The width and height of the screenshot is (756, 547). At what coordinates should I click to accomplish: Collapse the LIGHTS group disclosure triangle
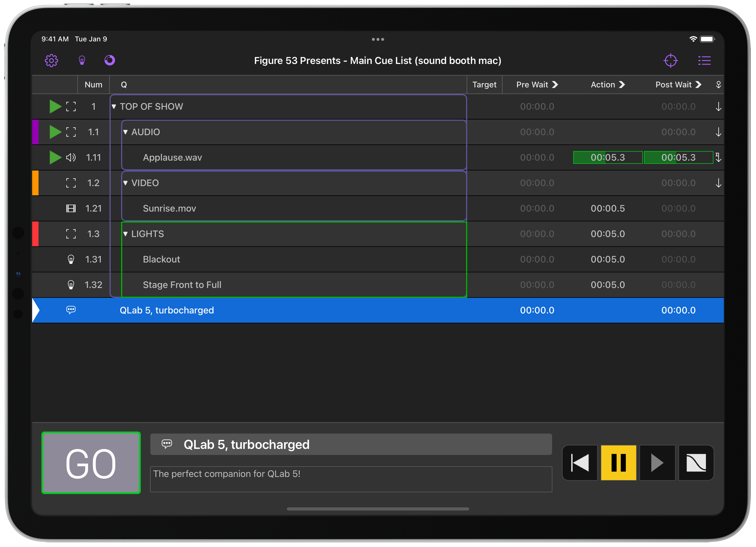pos(126,234)
